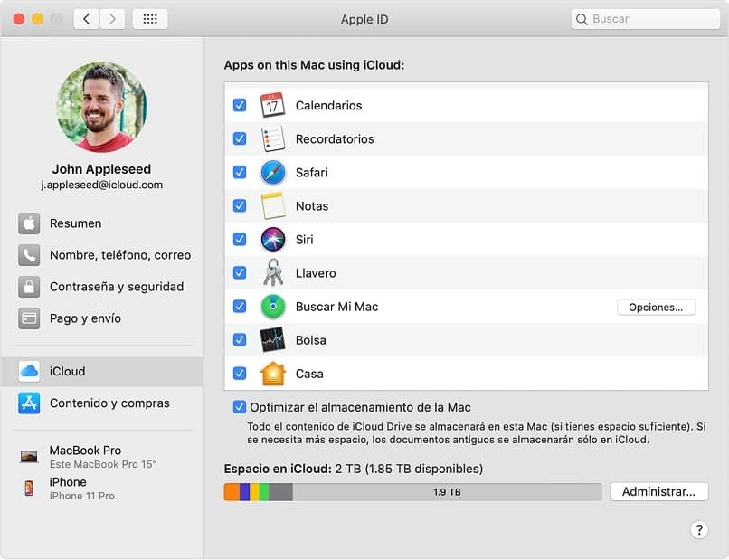Image resolution: width=729 pixels, height=560 pixels.
Task: Click the 1.9 TB free portion of storage bar
Action: click(447, 492)
